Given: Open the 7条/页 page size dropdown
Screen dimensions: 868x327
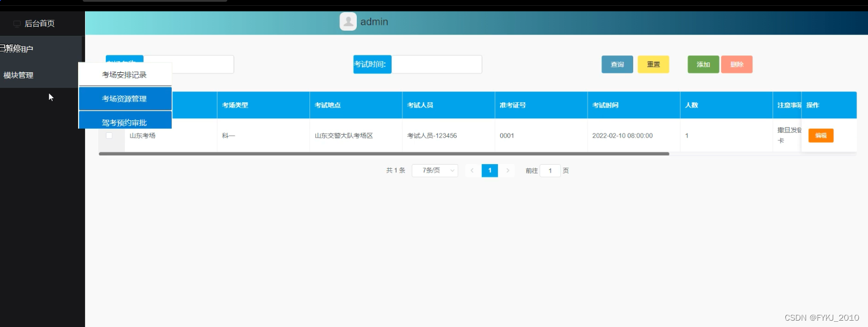Looking at the screenshot, I should 435,170.
